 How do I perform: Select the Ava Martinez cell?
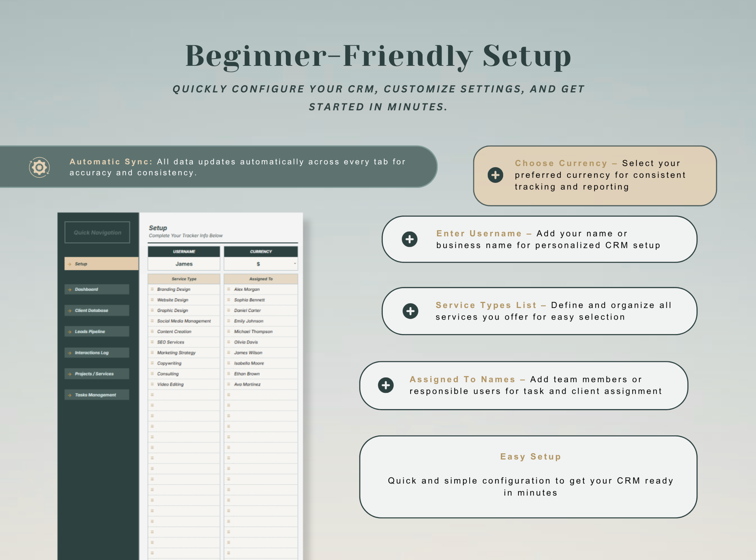point(261,384)
